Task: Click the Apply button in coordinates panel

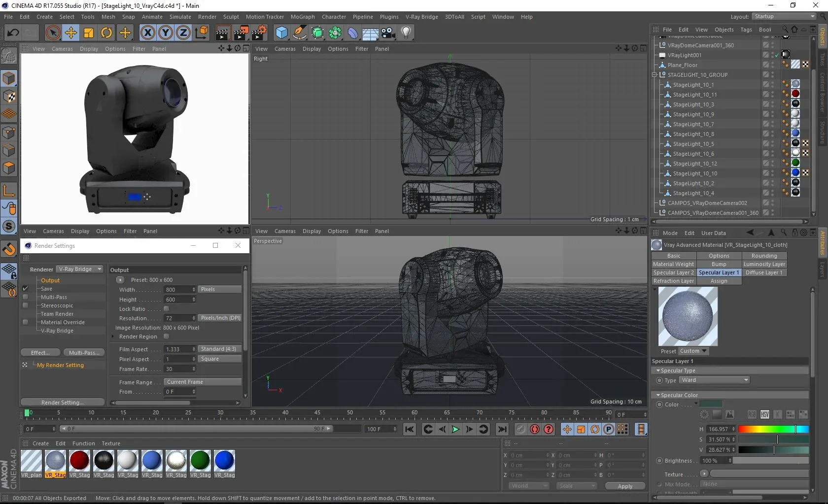Action: [624, 486]
